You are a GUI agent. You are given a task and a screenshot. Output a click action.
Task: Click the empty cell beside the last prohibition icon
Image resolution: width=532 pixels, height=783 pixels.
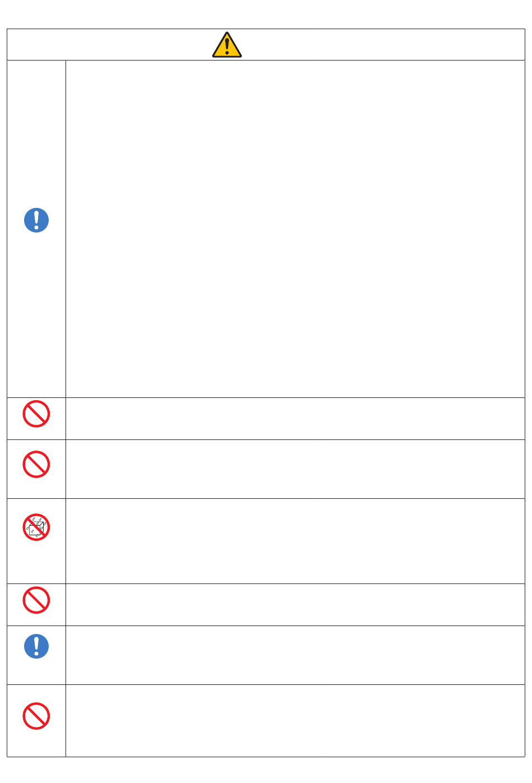[x=295, y=721]
